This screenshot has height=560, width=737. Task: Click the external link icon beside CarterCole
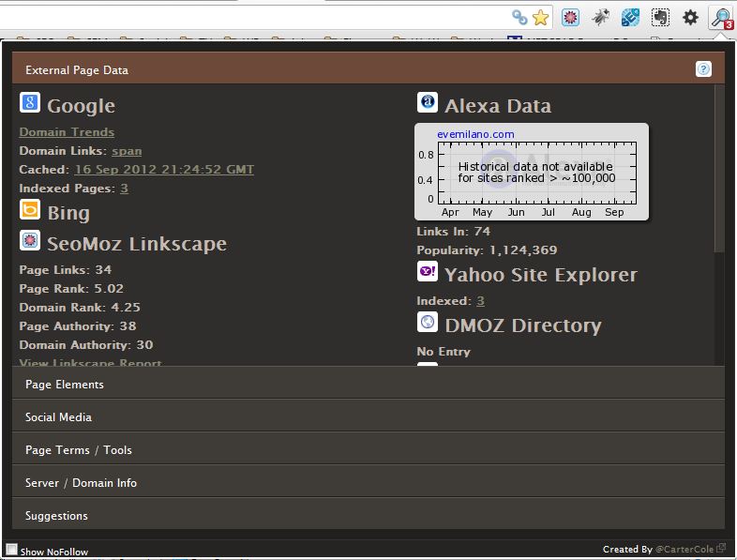pyautogui.click(x=720, y=548)
